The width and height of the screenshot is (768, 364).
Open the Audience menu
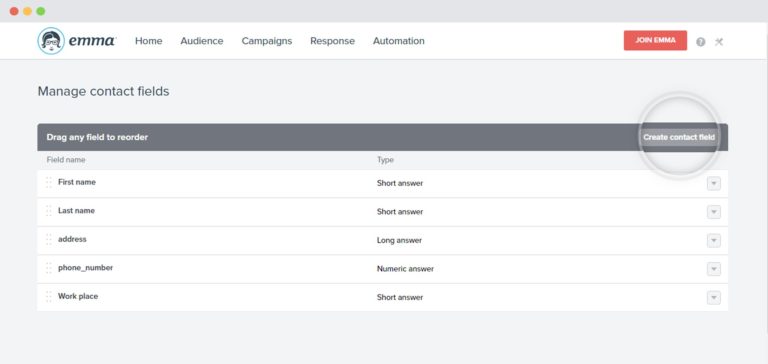tap(202, 41)
